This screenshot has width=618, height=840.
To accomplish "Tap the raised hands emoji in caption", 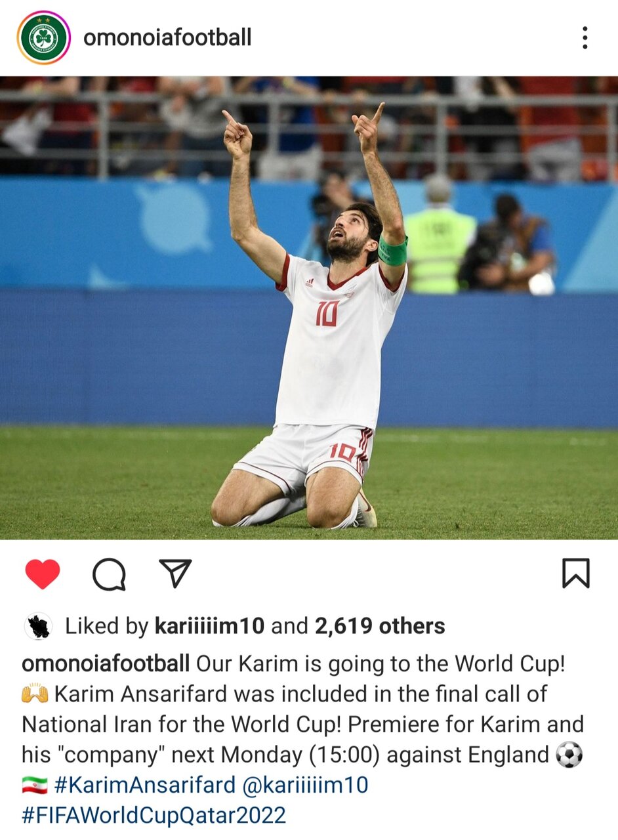I will pos(35,694).
